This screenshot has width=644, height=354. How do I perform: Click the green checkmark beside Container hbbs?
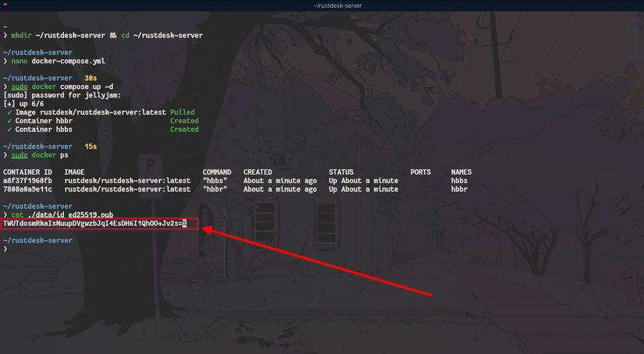(9, 129)
